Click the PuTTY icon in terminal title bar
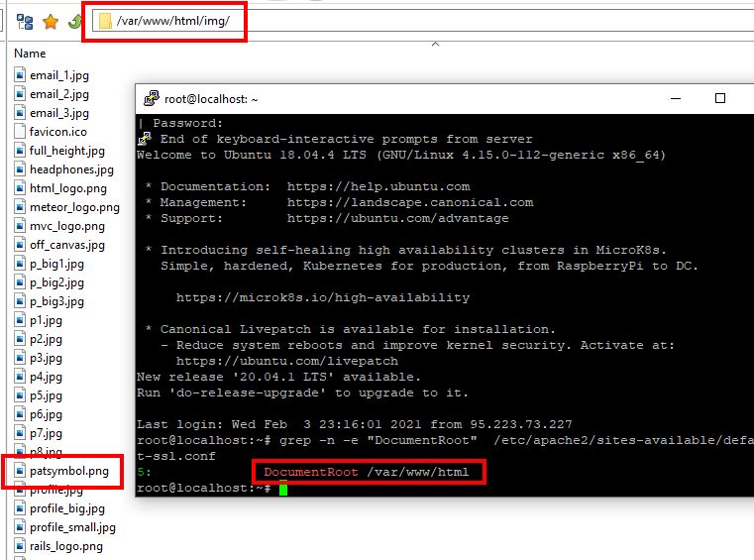 pos(152,98)
